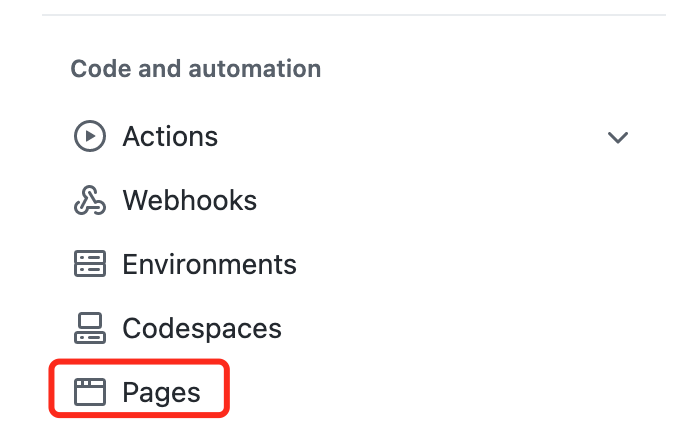Click the Codespaces computer icon
This screenshot has height=434, width=676.
[x=90, y=328]
